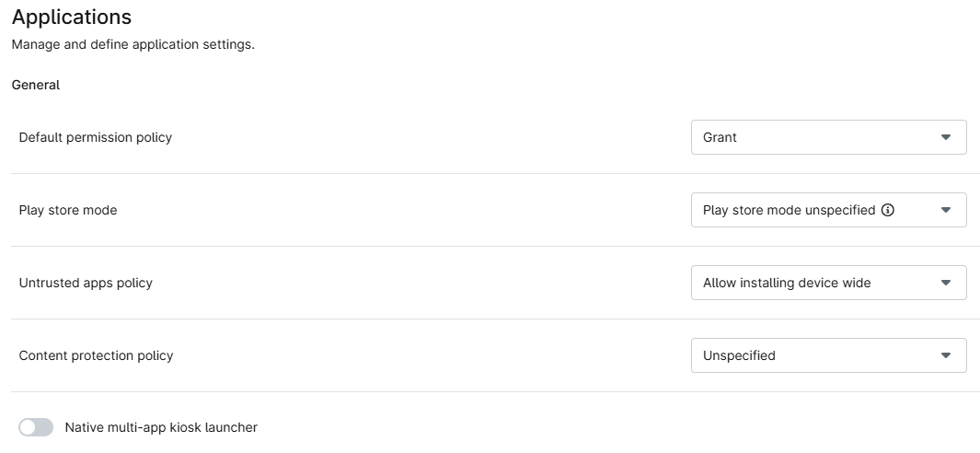The height and width of the screenshot is (453, 980).
Task: Click the caret arrow in Play store mode dropdown
Action: (945, 210)
